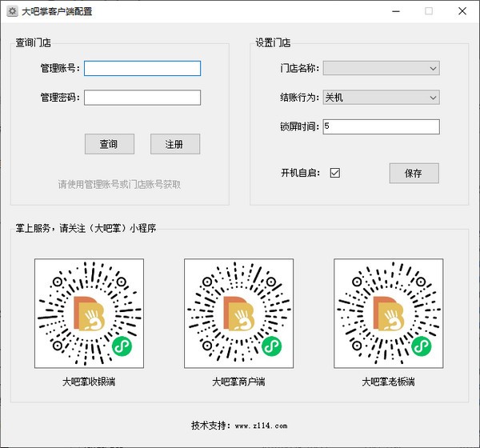Expand the 结账行为 dropdown showing 关机
Screen dimensions: 480x448
381,98
